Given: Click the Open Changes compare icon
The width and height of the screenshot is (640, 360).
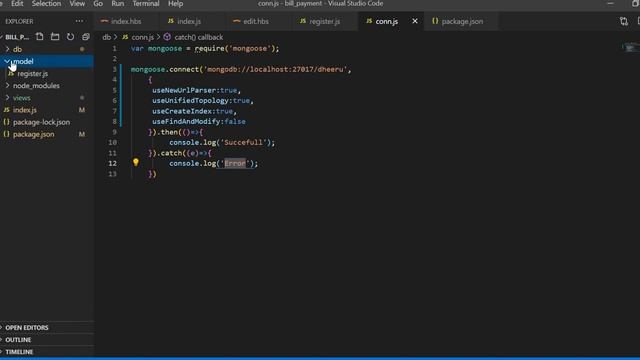Looking at the screenshot, I should (x=623, y=21).
